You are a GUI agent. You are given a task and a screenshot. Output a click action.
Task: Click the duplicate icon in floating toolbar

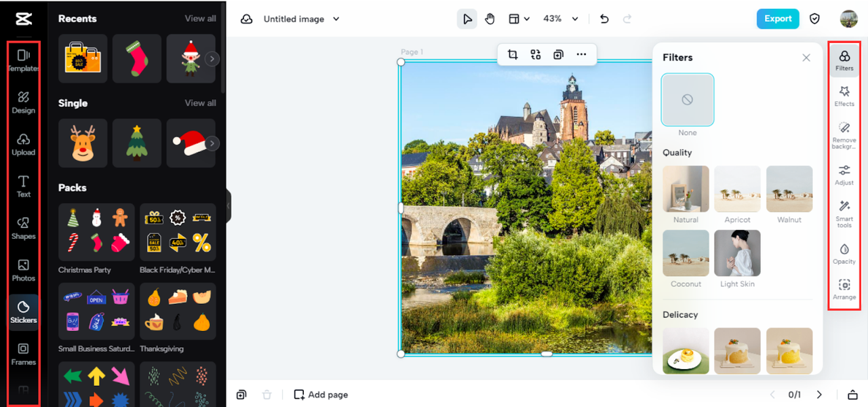point(558,55)
